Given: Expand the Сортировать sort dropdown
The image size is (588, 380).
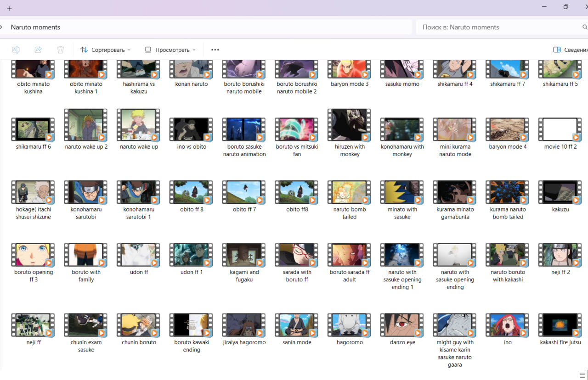Looking at the screenshot, I should [105, 50].
